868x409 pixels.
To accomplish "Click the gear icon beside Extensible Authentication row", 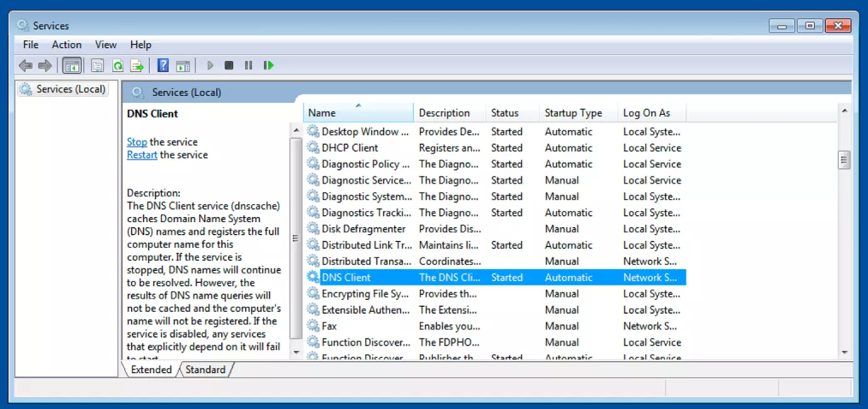I will click(313, 310).
